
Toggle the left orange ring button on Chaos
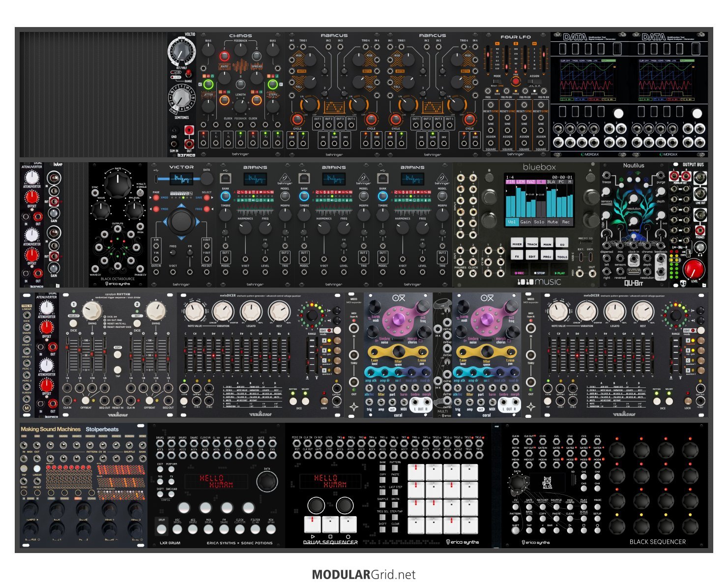tap(224, 100)
